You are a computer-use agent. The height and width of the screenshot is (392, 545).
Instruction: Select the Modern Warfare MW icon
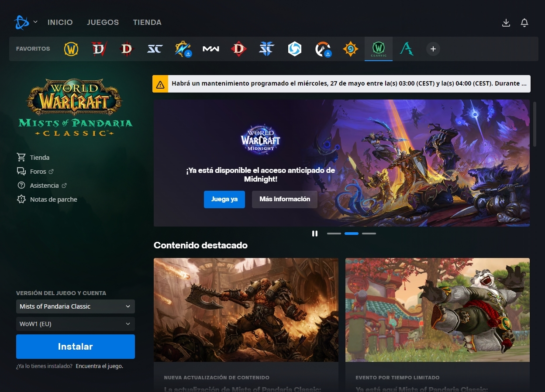211,49
